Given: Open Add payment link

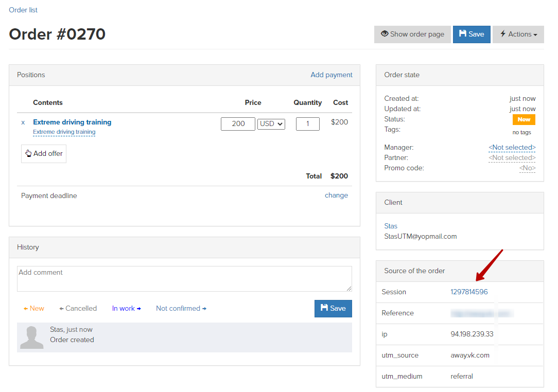Looking at the screenshot, I should coord(332,75).
